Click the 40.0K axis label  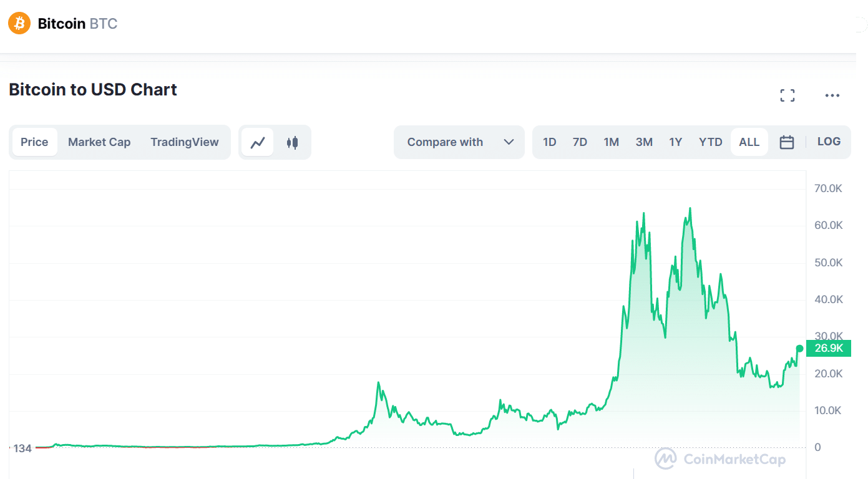click(x=829, y=299)
